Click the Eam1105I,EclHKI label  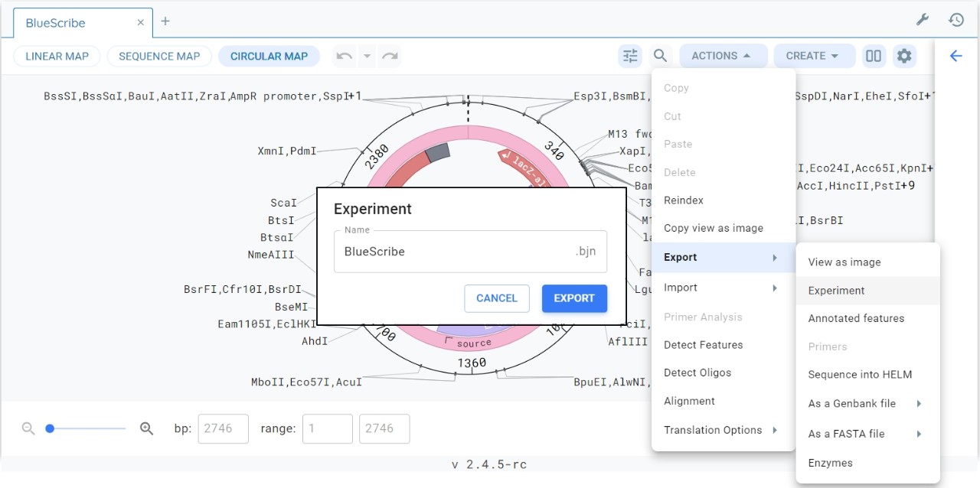[267, 324]
